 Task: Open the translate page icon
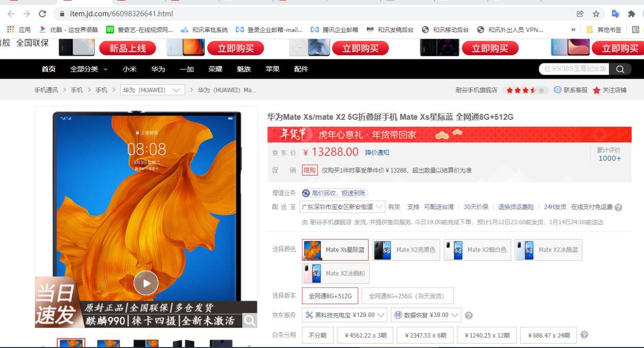tap(616, 14)
